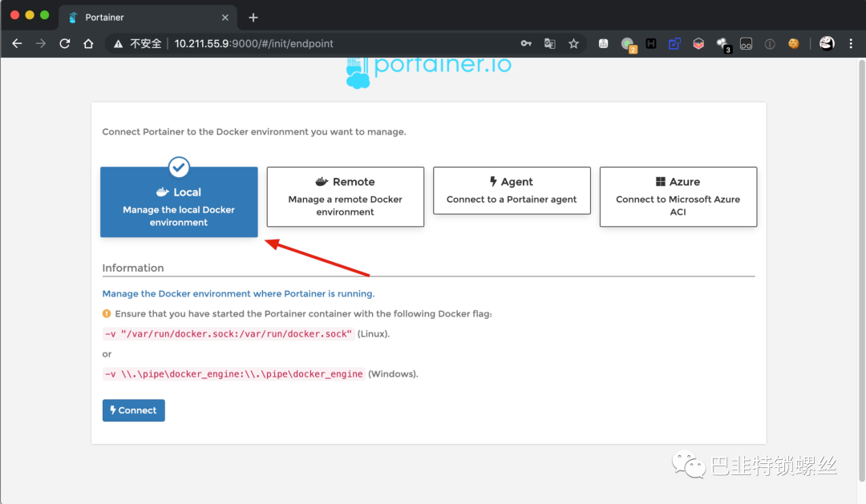The width and height of the screenshot is (866, 504).
Task: Click the grey circled-i extension icon
Action: [770, 43]
